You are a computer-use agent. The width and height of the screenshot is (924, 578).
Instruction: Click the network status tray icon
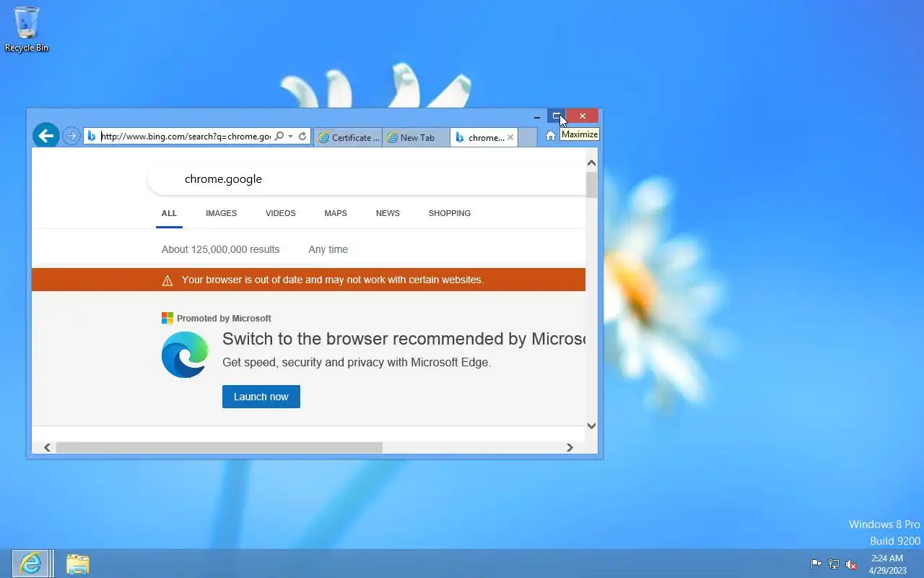pos(834,564)
